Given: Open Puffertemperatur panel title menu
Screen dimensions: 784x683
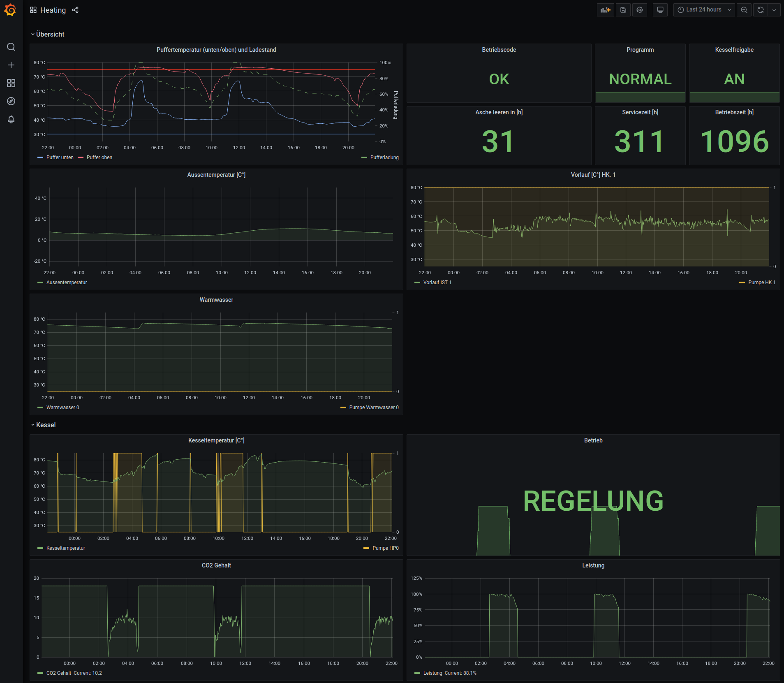Looking at the screenshot, I should point(216,50).
